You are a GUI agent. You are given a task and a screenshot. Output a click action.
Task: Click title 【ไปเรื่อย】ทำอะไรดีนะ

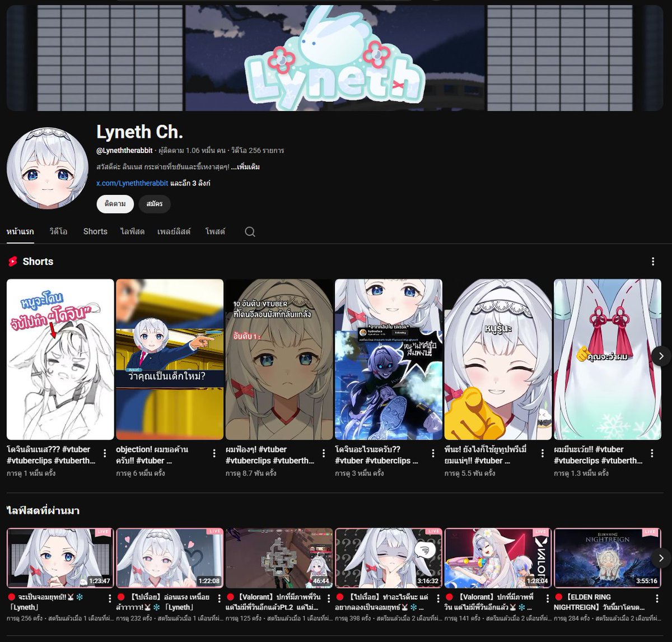[382, 602]
